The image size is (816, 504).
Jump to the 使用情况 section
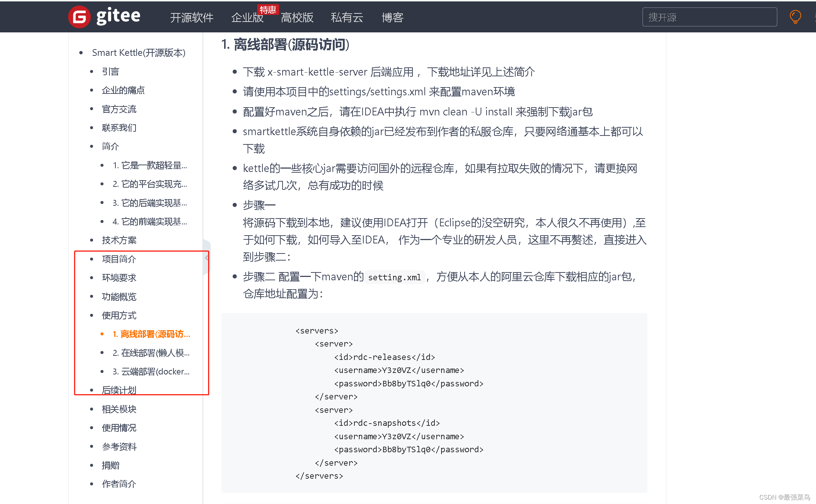(119, 428)
